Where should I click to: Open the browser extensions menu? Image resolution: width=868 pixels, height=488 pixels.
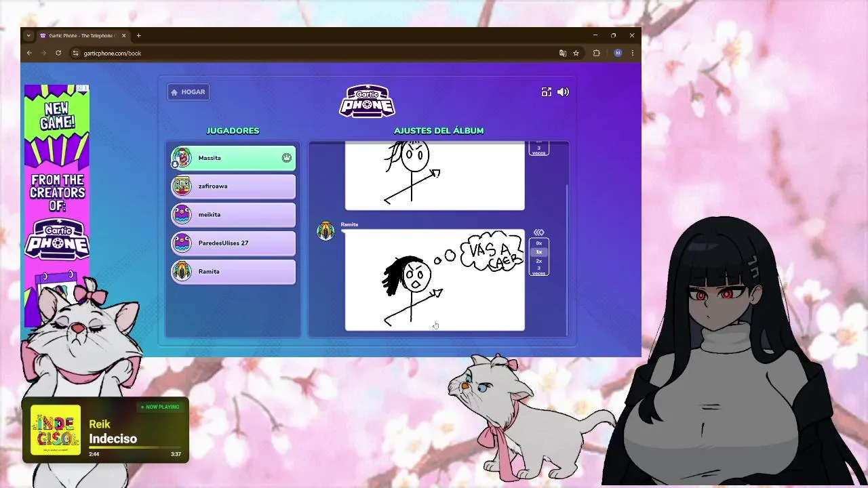tap(597, 53)
